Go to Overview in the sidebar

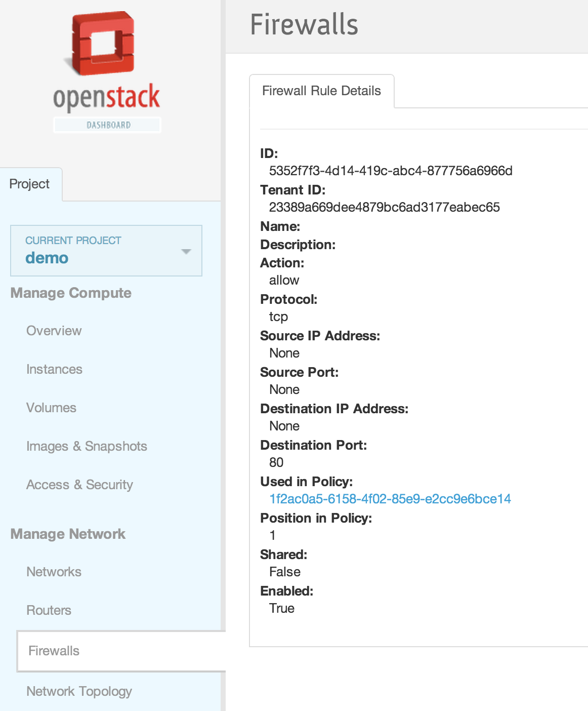click(54, 331)
